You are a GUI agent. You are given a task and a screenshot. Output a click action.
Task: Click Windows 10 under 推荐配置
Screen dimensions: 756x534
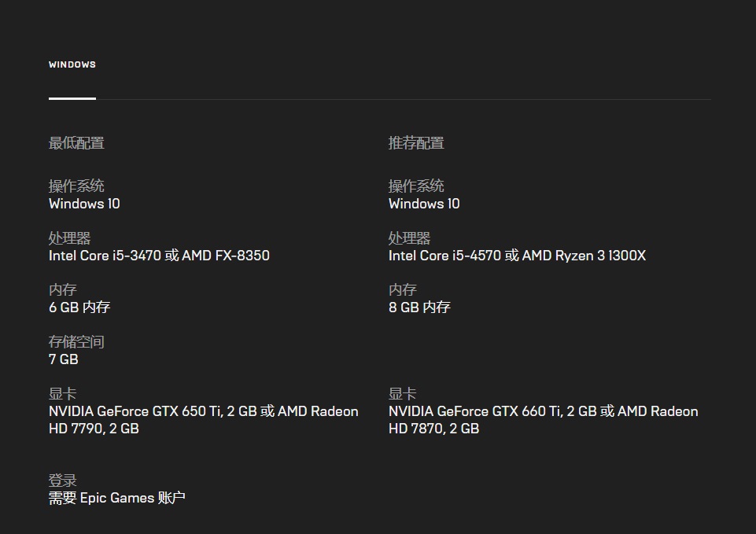424,204
